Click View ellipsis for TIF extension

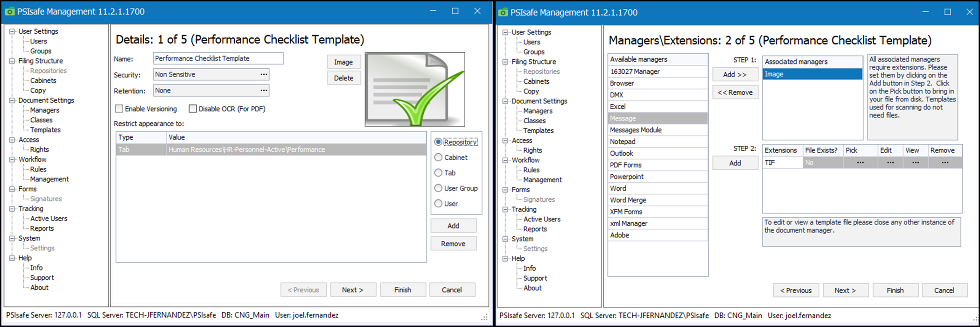tap(916, 163)
